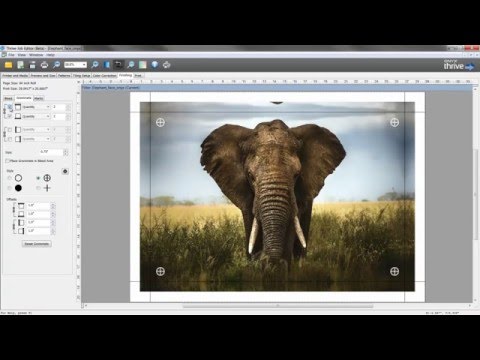The image size is (480, 360).
Task: Open the File menu
Action: [11, 55]
